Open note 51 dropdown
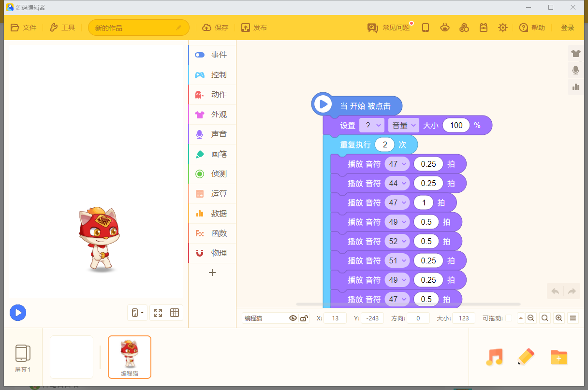 pos(397,260)
